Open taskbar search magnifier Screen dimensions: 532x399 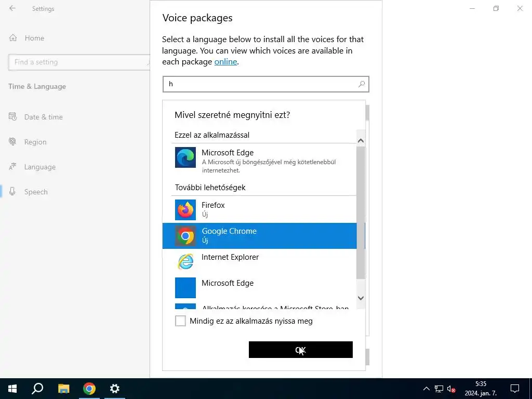pos(37,389)
